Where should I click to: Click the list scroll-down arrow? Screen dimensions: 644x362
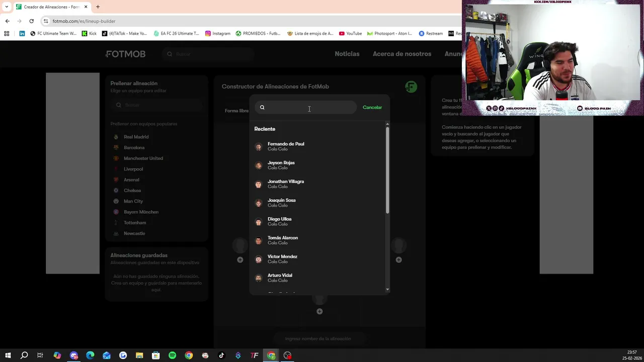pos(387,290)
